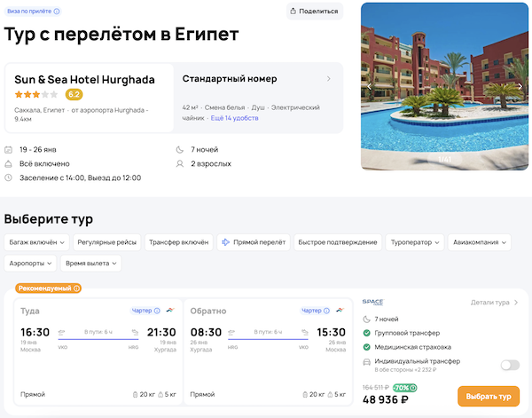Expand 'Стандартный номер' details chevron
This screenshot has height=418, width=532.
329,79
